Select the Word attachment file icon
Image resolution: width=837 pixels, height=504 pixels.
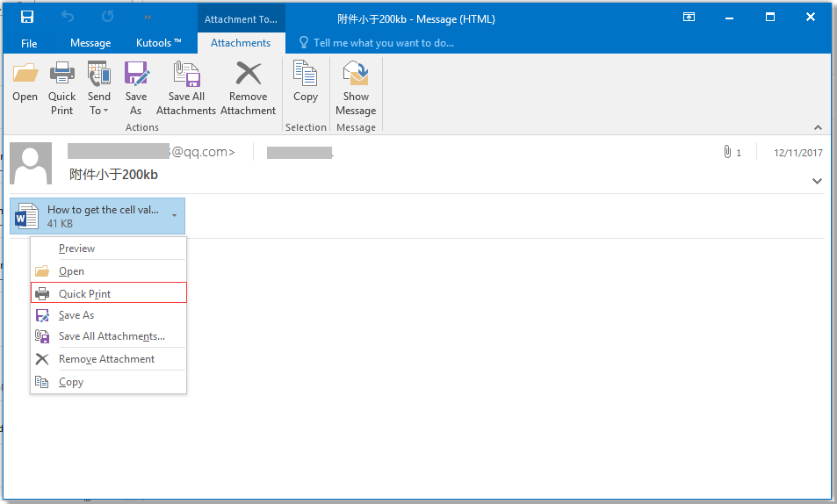(26, 216)
